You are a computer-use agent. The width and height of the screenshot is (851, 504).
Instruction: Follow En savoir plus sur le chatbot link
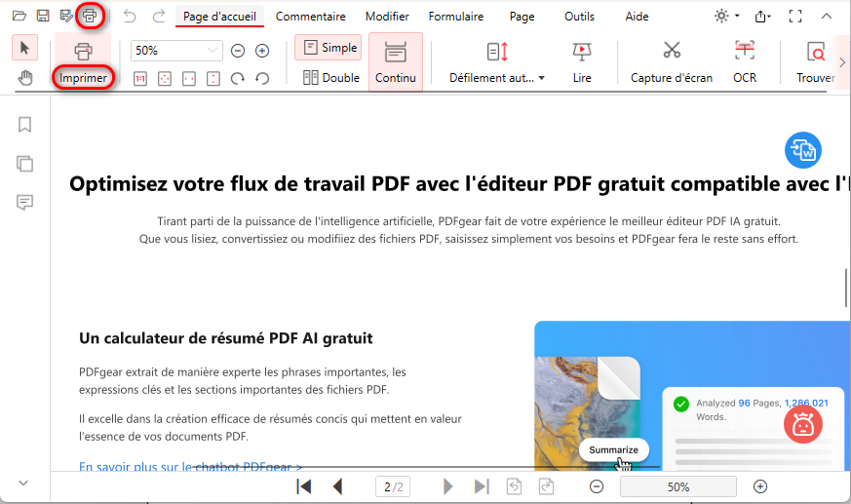[x=190, y=466]
